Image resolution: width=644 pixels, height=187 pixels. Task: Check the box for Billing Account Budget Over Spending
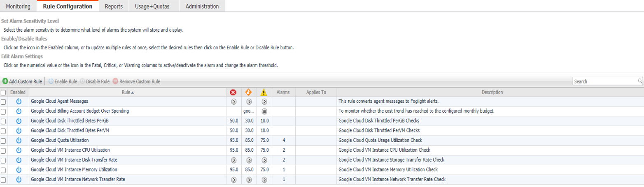coord(3,111)
